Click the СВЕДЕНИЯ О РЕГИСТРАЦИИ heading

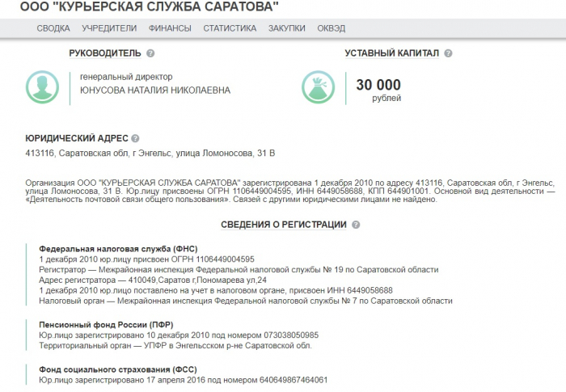[x=284, y=225]
